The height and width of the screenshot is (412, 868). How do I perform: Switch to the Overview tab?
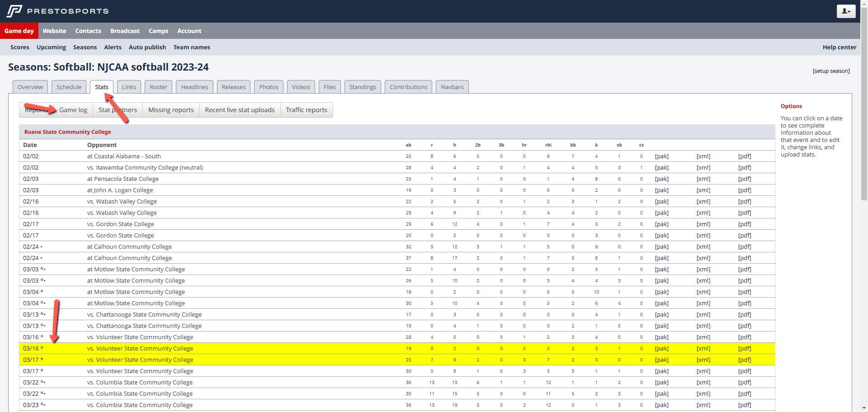point(30,87)
